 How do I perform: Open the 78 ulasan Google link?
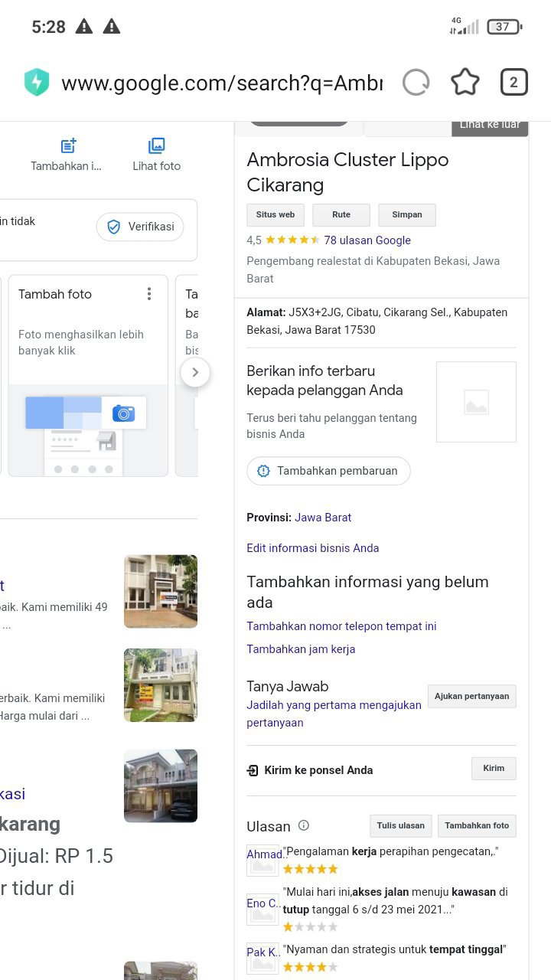367,240
